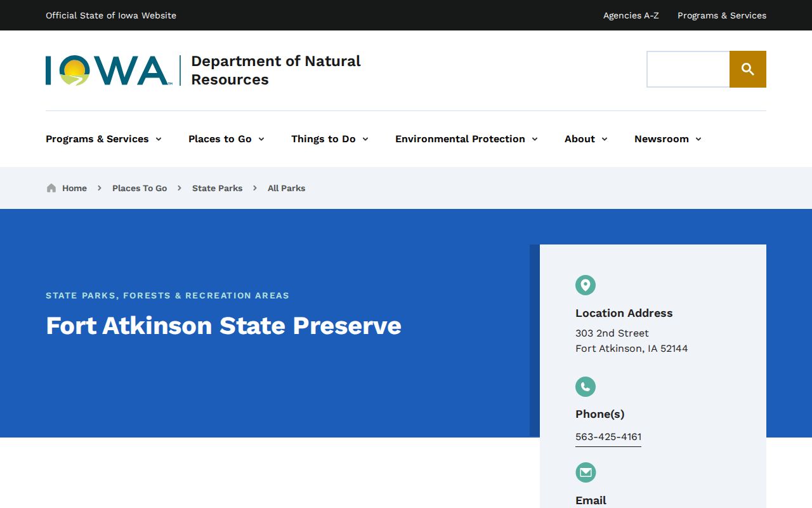
Task: Open Programs & Services in top bar
Action: [722, 15]
